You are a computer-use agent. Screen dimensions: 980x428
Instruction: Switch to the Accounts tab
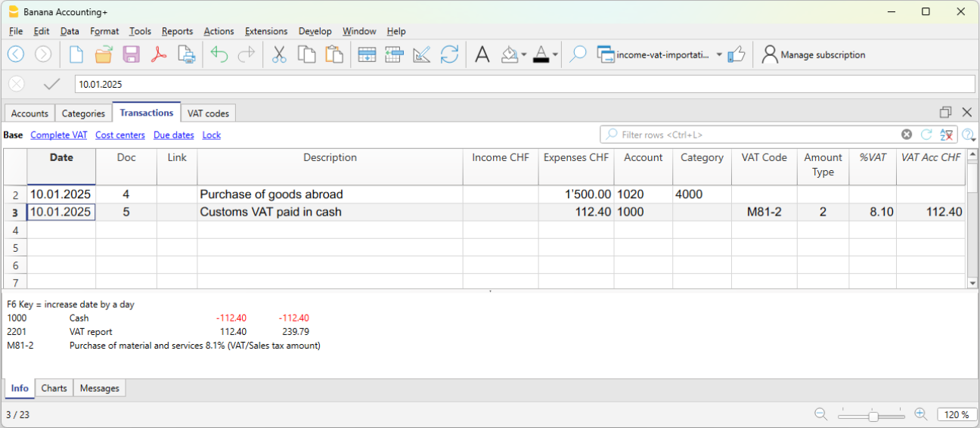pos(29,113)
